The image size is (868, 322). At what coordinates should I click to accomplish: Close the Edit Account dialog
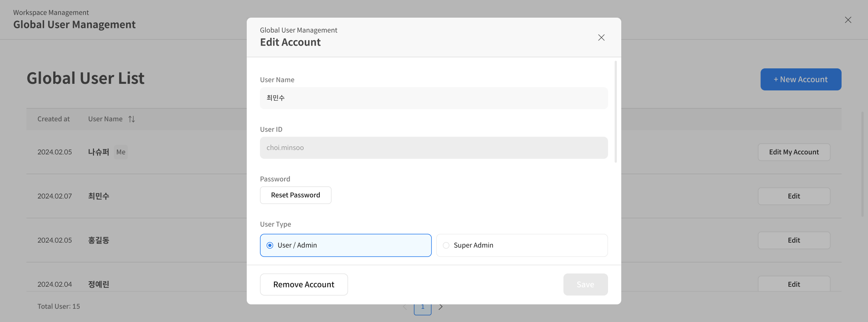[601, 37]
